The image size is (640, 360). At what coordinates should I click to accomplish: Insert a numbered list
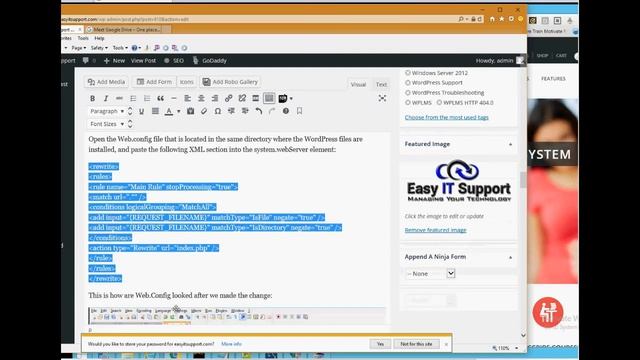pyautogui.click(x=147, y=98)
